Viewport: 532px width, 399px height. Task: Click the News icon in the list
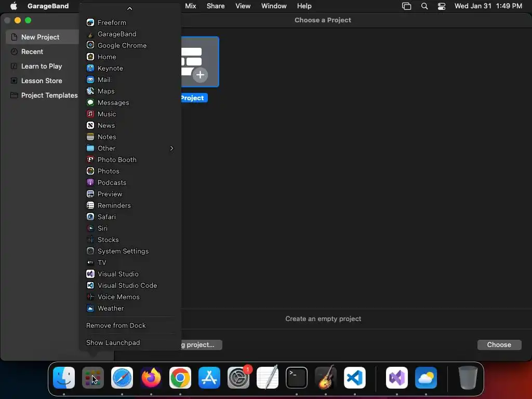[90, 126]
